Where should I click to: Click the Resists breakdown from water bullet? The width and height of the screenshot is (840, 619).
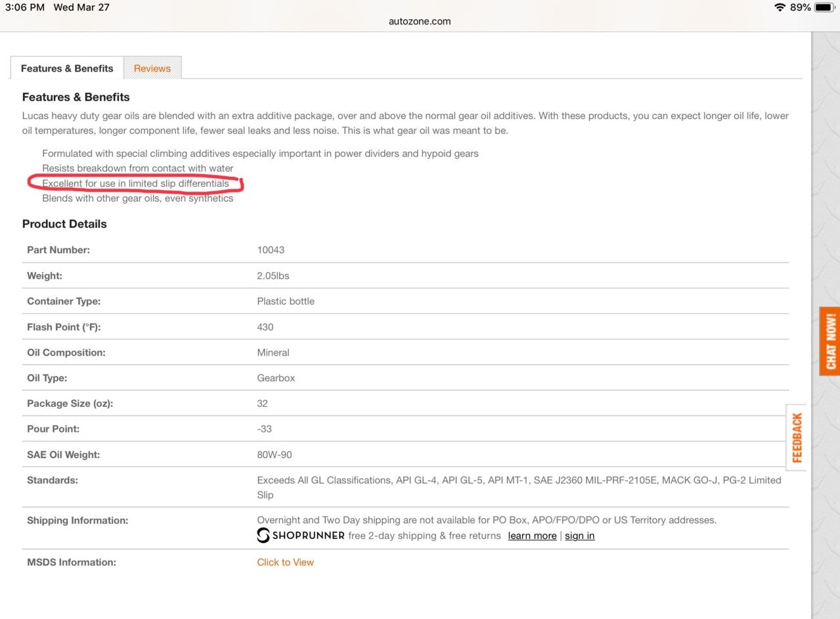pyautogui.click(x=138, y=168)
